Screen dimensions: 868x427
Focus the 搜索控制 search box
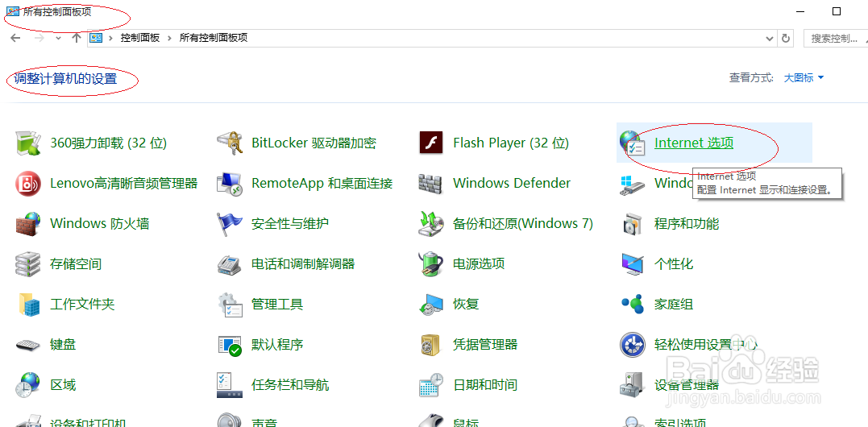pyautogui.click(x=835, y=38)
